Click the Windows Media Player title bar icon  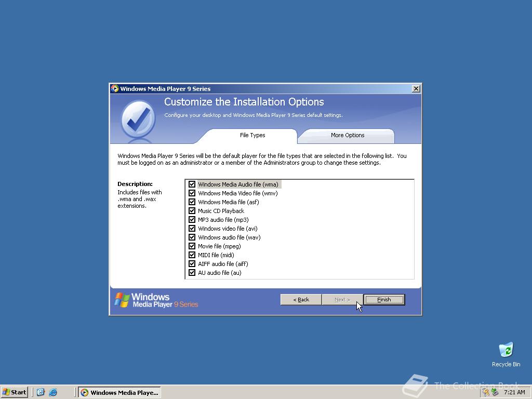click(115, 88)
